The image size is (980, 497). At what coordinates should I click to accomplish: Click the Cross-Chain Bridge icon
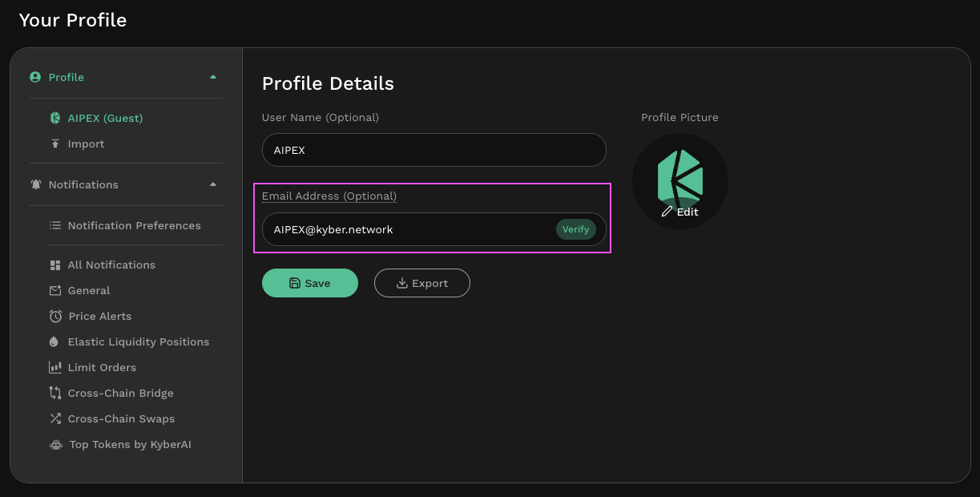click(55, 394)
